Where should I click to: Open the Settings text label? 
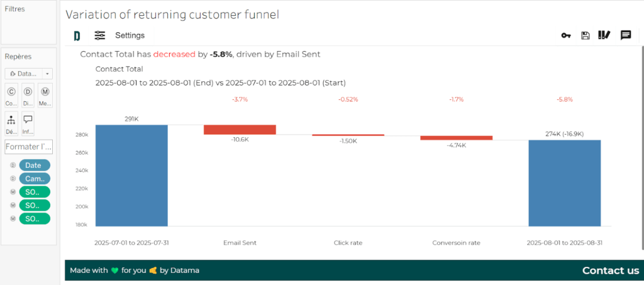130,36
